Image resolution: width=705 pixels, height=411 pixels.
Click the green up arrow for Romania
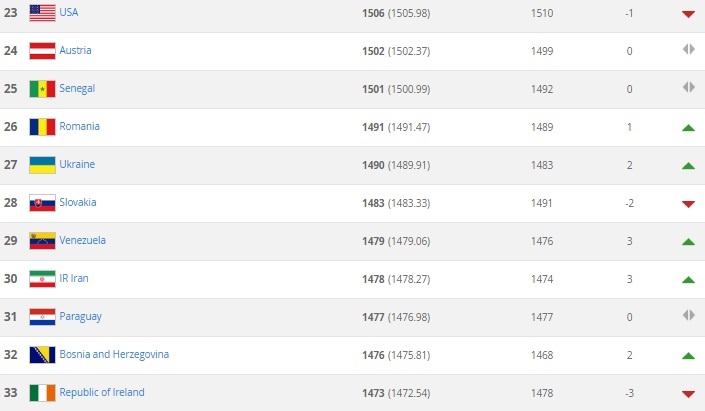(x=687, y=128)
